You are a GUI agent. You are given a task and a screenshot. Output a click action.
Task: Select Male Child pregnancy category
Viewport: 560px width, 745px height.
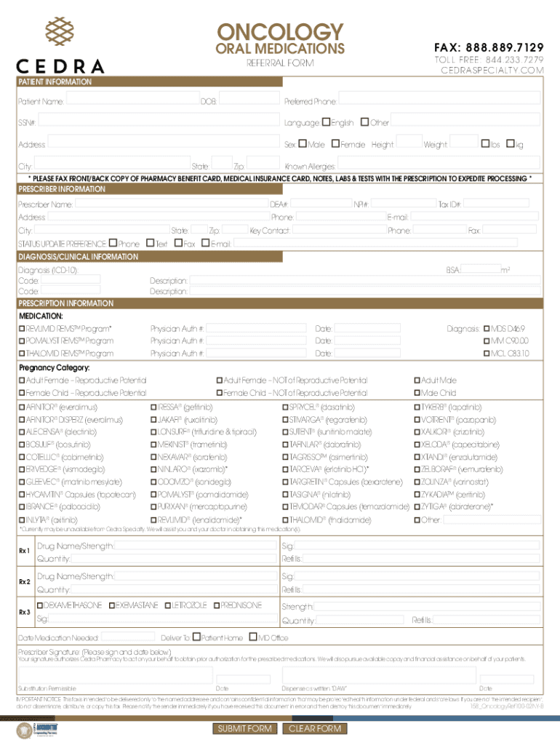point(417,393)
